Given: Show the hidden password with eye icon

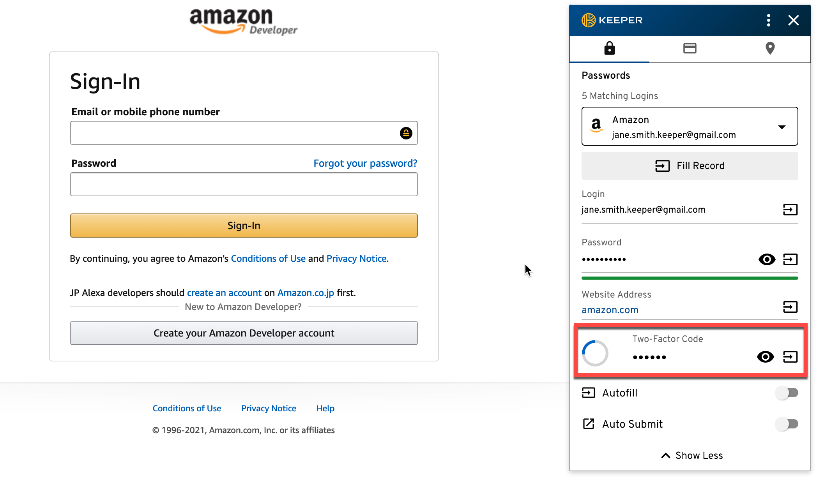Looking at the screenshot, I should pyautogui.click(x=767, y=259).
